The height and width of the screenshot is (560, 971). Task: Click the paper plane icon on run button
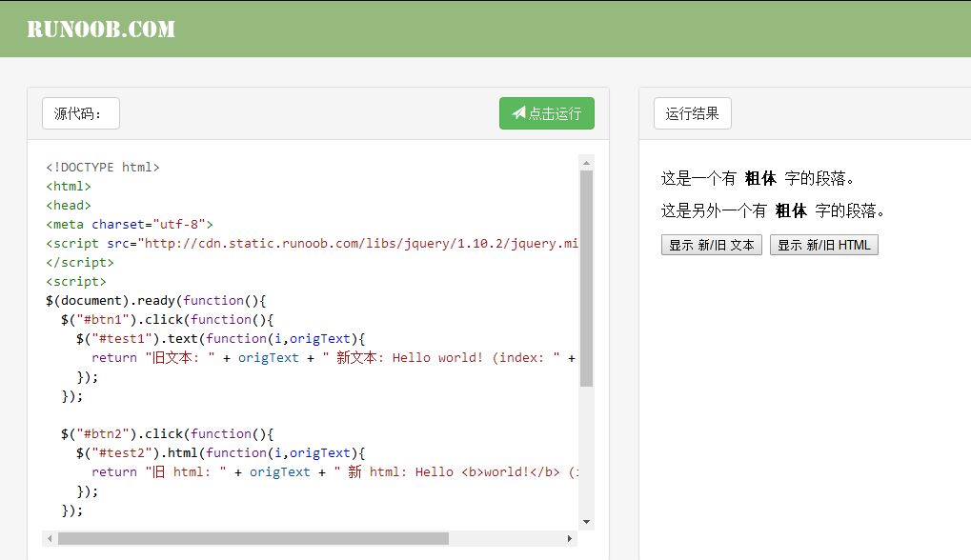(519, 112)
